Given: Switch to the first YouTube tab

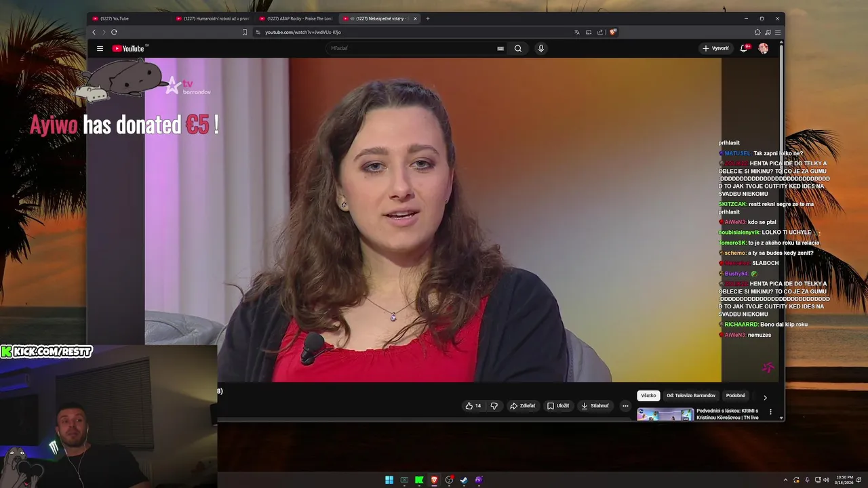Looking at the screenshot, I should (x=129, y=18).
